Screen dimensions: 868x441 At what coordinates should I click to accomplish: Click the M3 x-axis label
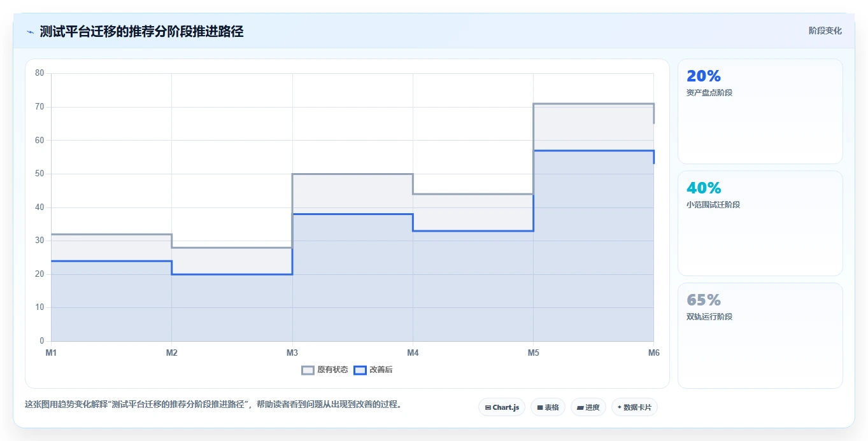292,352
